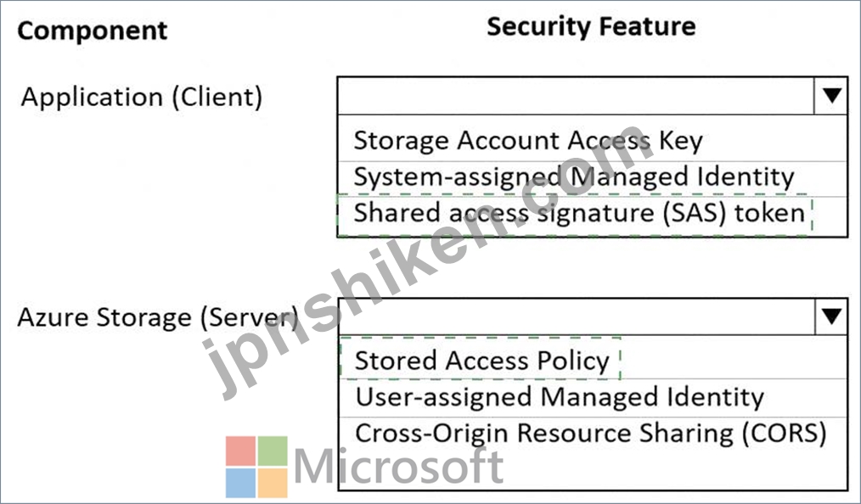Click the green square of Microsoft logo
The height and width of the screenshot is (504, 861).
[273, 451]
